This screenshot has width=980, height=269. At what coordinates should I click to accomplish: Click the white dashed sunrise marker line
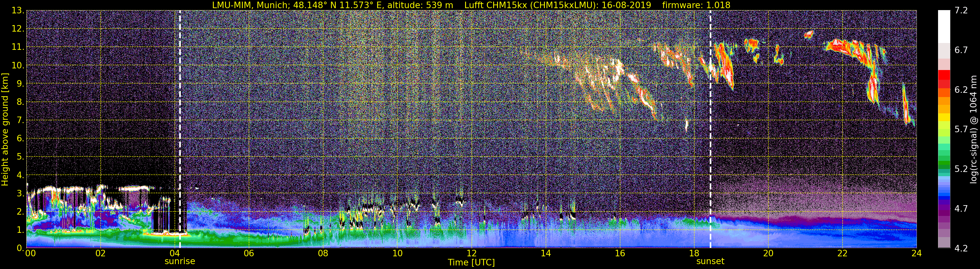click(180, 129)
